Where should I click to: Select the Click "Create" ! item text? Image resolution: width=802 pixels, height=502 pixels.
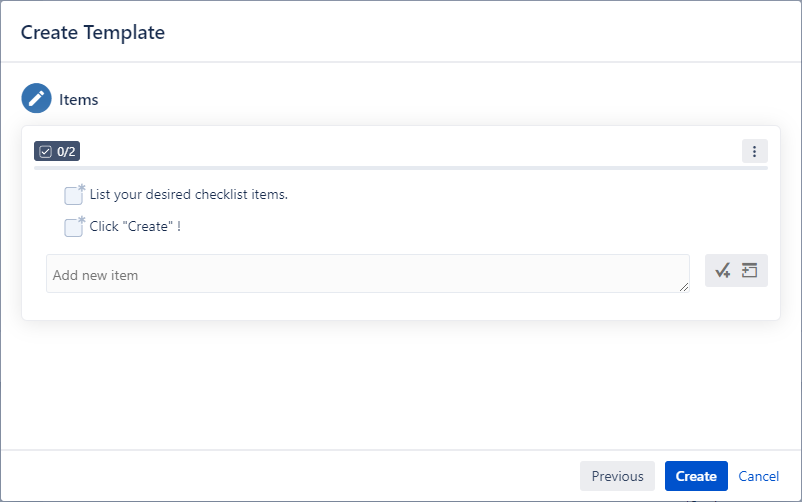135,226
